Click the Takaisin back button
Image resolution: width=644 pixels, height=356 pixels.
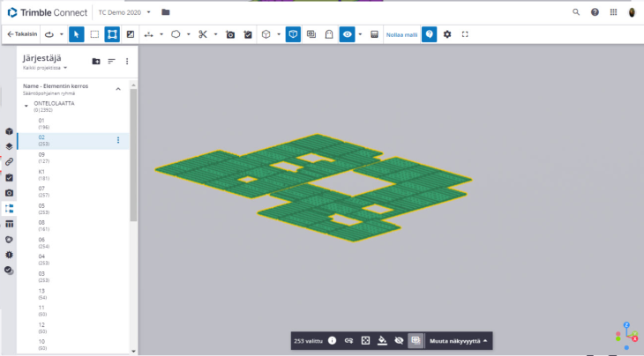point(21,34)
